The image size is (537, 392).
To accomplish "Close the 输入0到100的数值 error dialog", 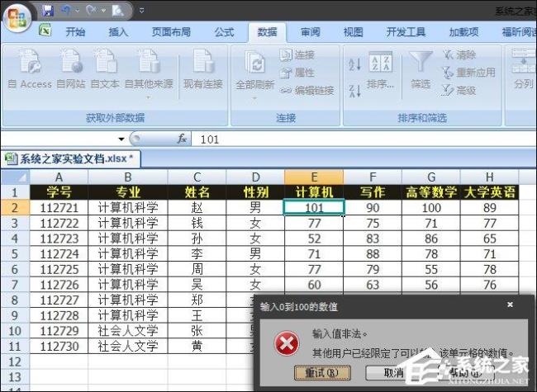I will pyautogui.click(x=510, y=305).
